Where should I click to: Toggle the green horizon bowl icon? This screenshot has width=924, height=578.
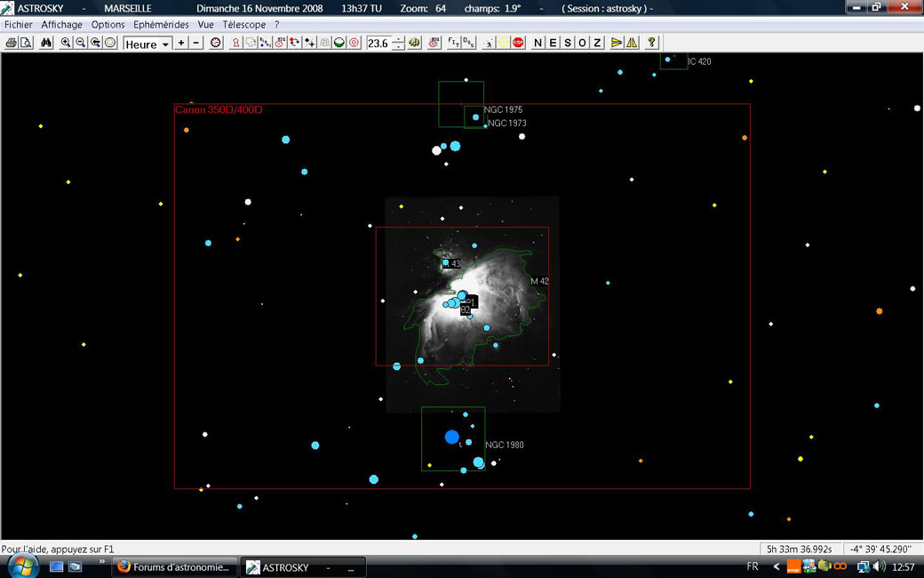pos(339,43)
